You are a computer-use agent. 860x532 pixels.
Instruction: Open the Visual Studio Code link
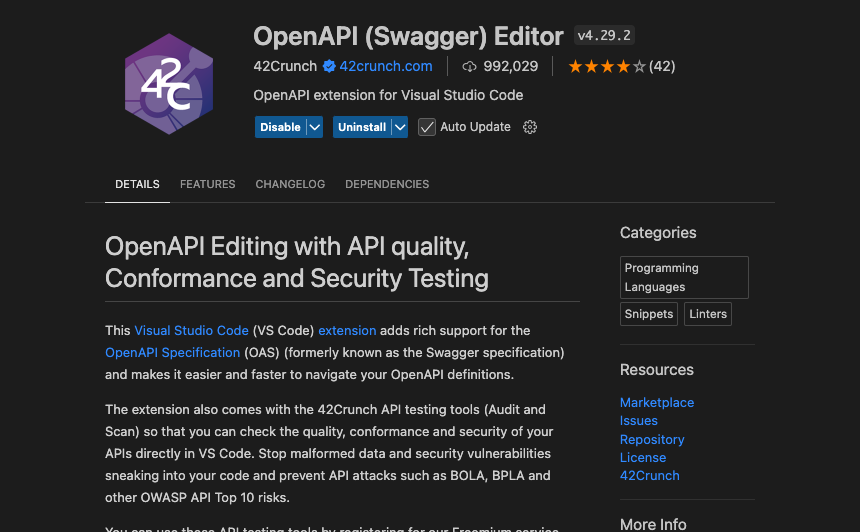[x=191, y=331]
